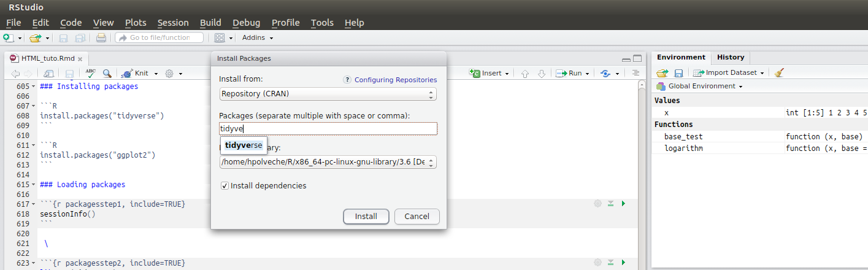Open the Tools menu

tap(322, 23)
